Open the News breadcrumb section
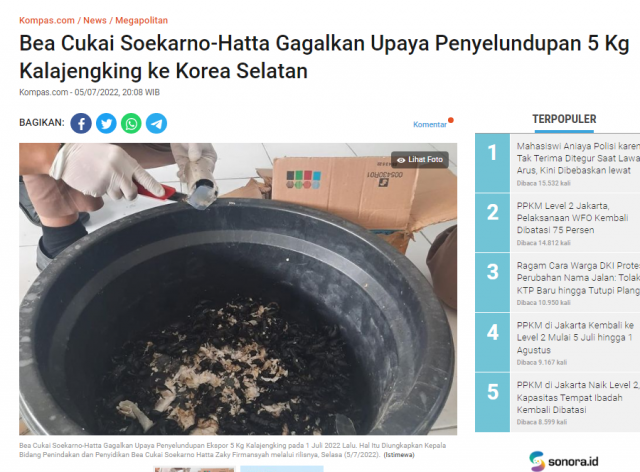The image size is (640, 472). (x=95, y=20)
